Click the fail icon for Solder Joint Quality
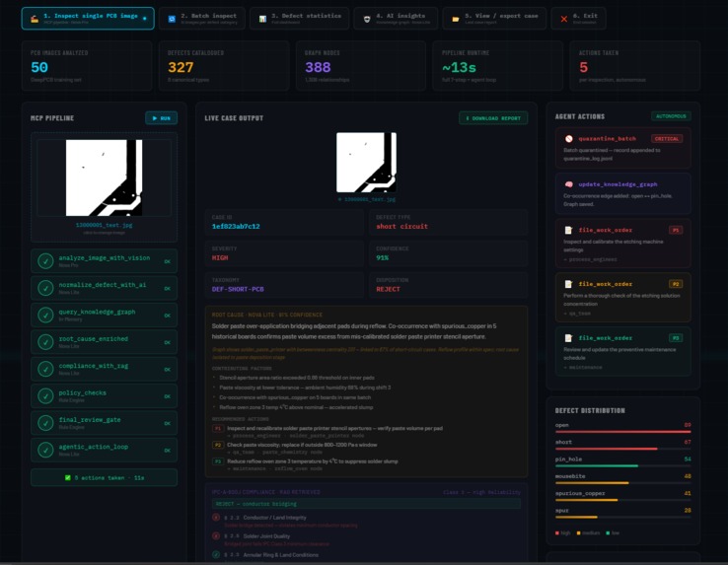728x565 pixels. coord(216,535)
